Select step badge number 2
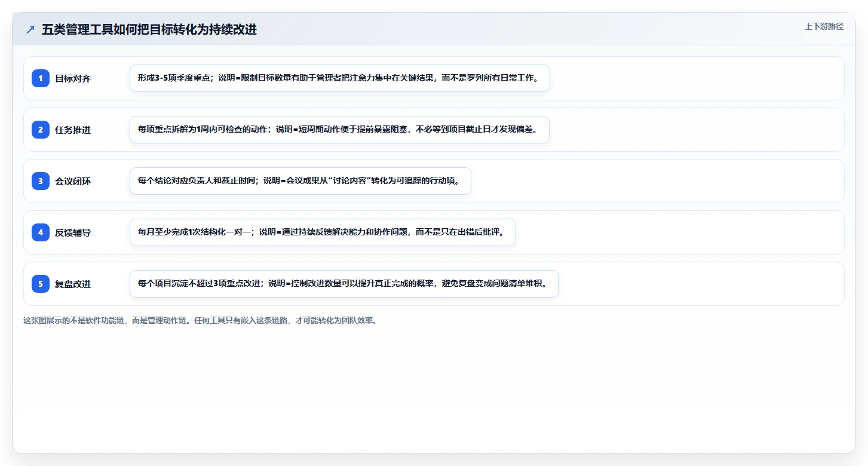This screenshot has height=466, width=868. (41, 130)
